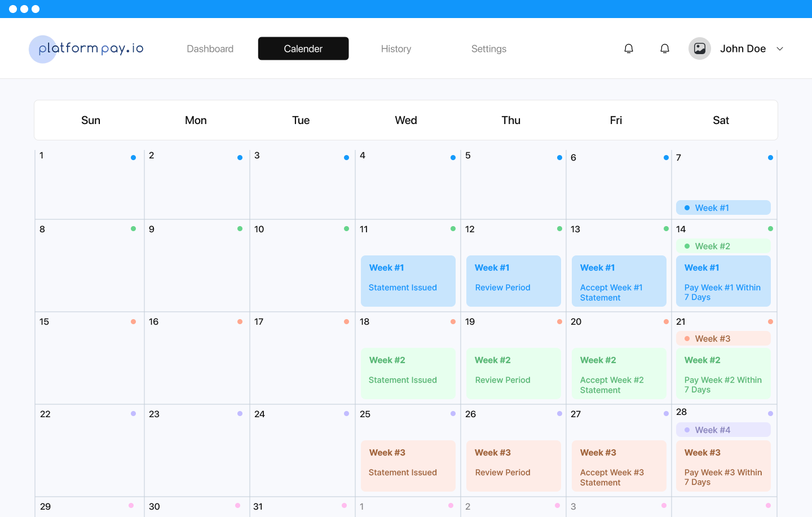The height and width of the screenshot is (517, 812).
Task: Click the bell icon beside the user avatar
Action: tap(665, 48)
